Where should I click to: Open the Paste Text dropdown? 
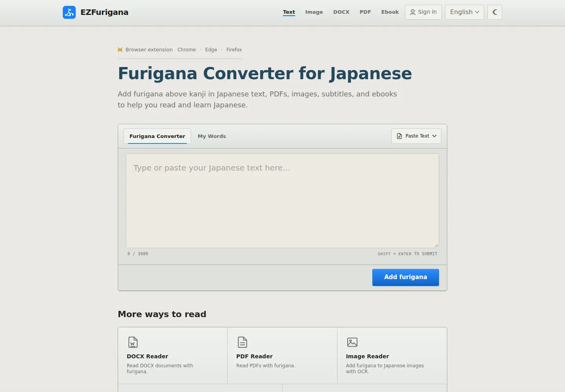416,136
